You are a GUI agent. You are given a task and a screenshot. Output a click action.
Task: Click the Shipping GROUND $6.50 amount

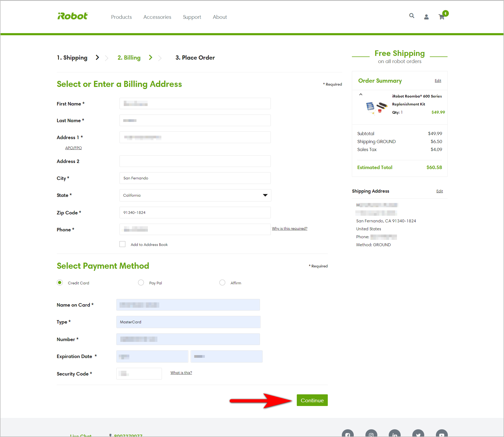436,142
